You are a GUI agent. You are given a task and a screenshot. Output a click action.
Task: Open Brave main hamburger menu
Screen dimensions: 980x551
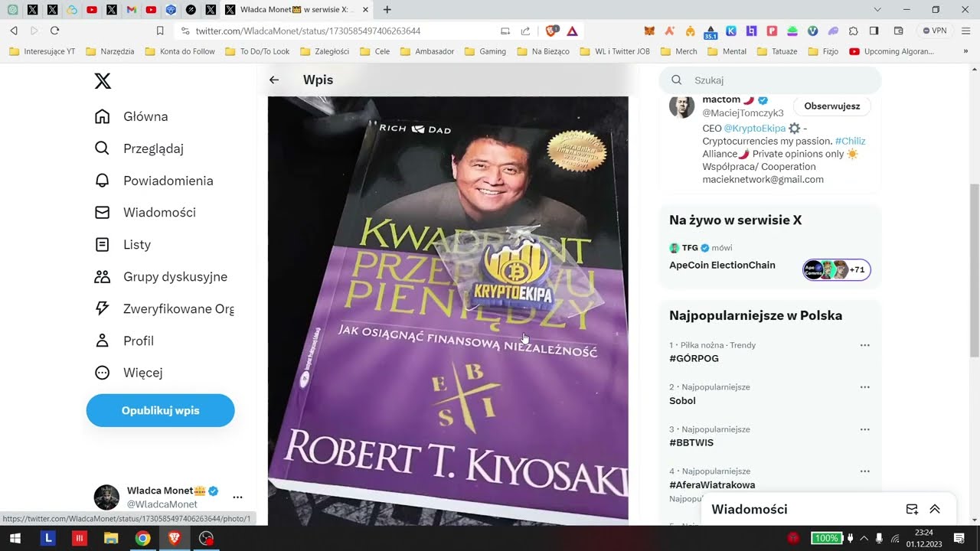click(966, 31)
